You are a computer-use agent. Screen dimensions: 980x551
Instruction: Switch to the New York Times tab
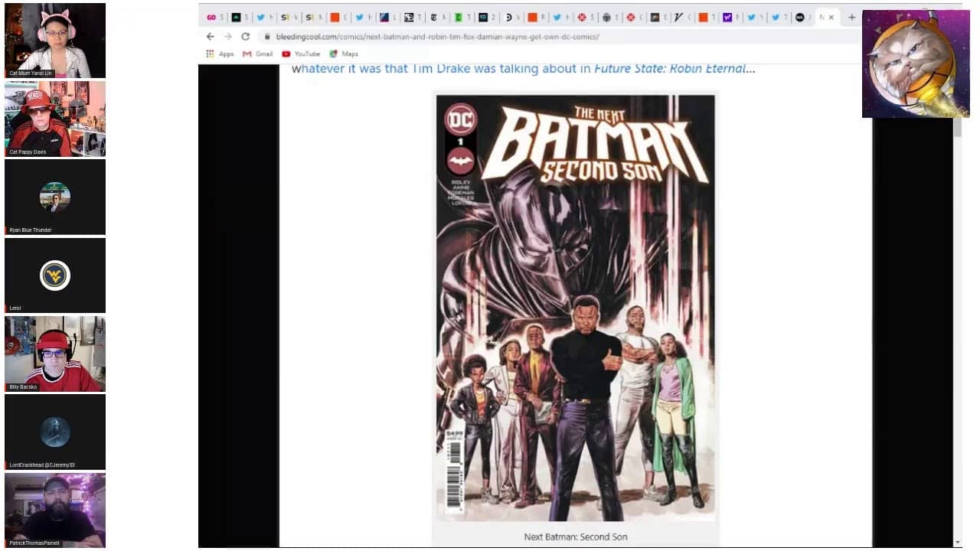tap(436, 18)
